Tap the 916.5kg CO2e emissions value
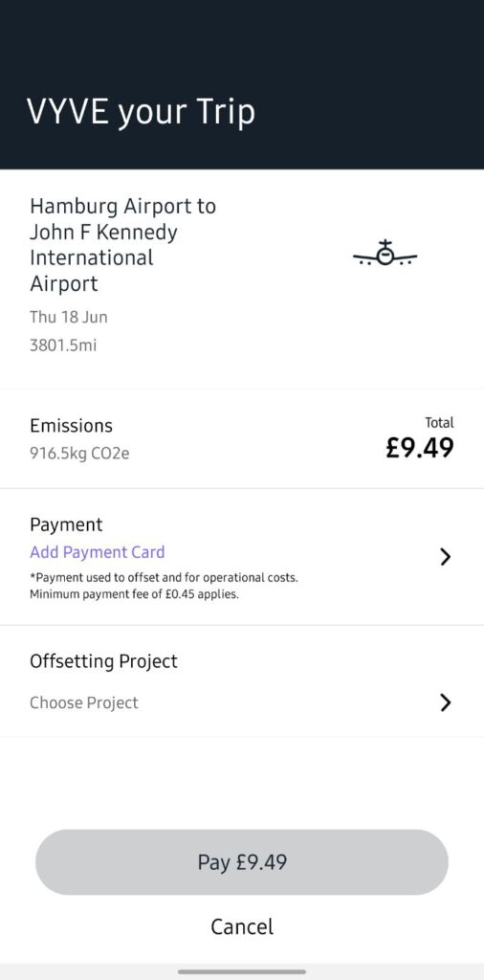The height and width of the screenshot is (980, 484). (80, 453)
